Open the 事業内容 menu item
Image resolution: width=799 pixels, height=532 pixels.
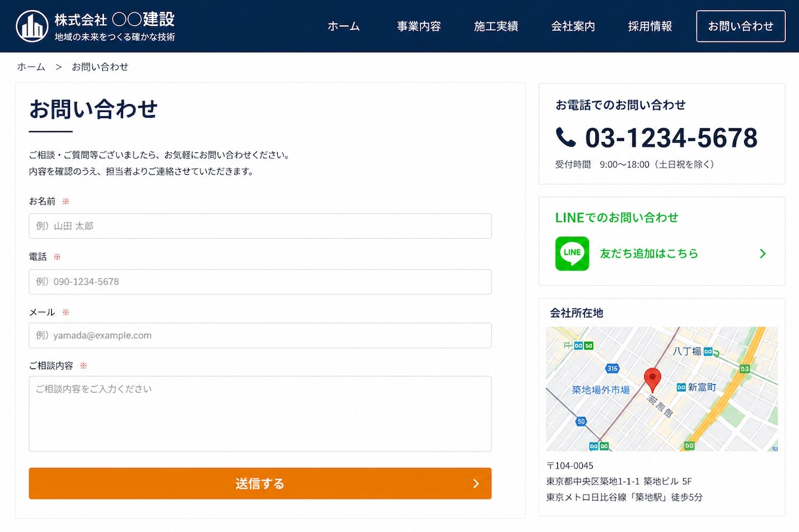click(418, 26)
